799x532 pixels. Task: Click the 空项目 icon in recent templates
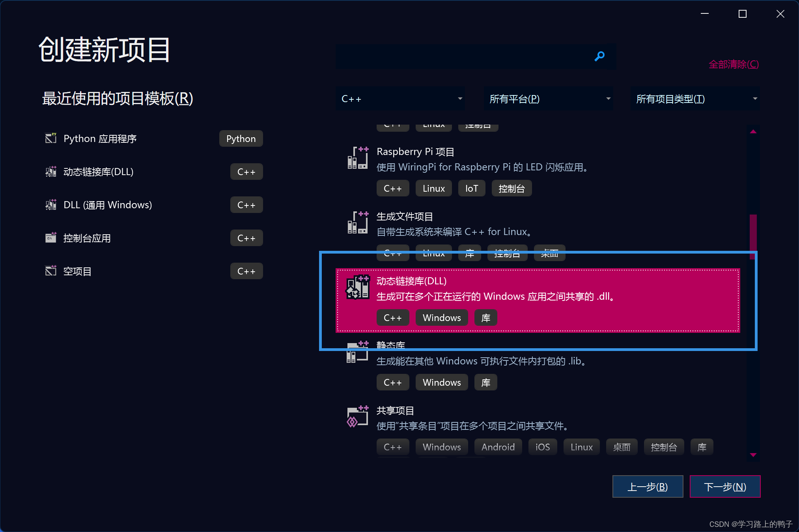pos(50,271)
